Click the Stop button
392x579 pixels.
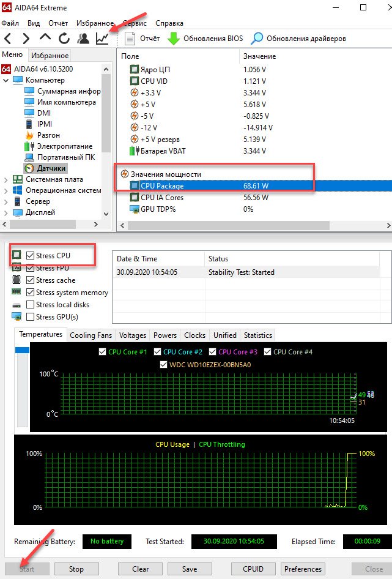pyautogui.click(x=76, y=569)
